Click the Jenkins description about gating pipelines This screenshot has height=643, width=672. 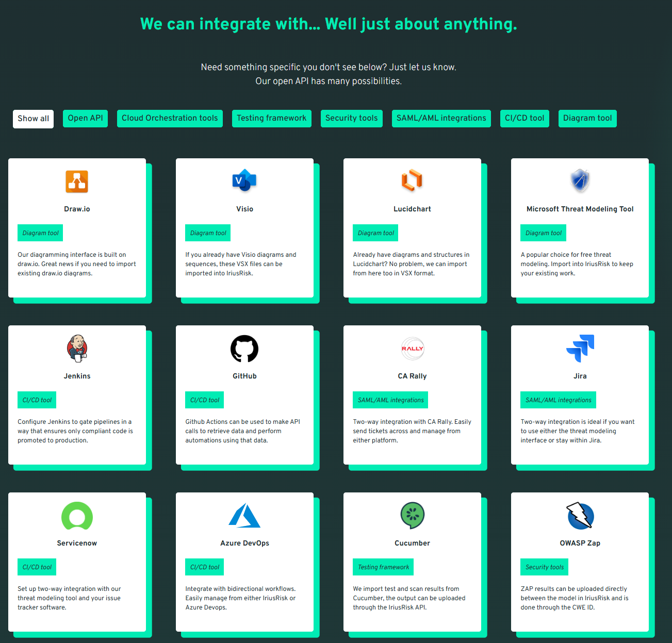tap(75, 431)
